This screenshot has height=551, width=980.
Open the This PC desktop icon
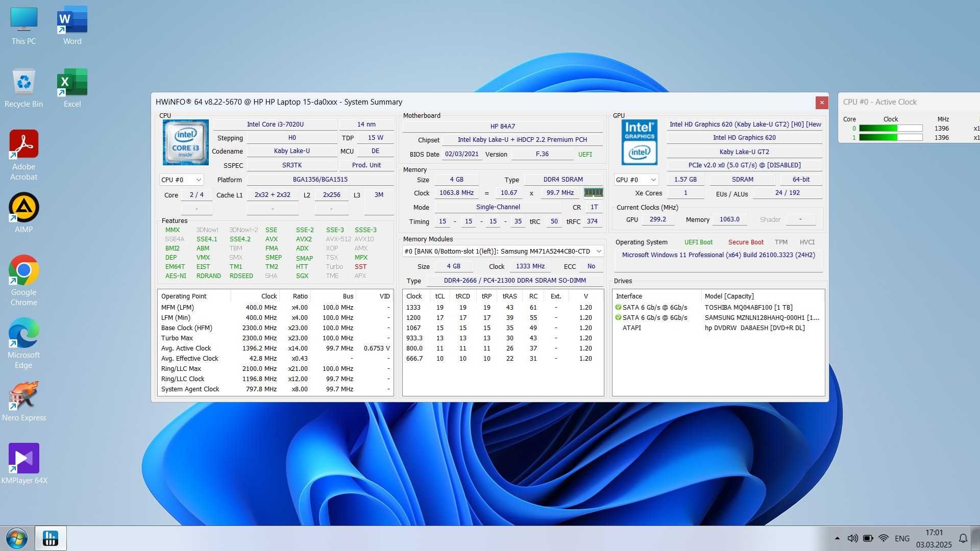(23, 26)
